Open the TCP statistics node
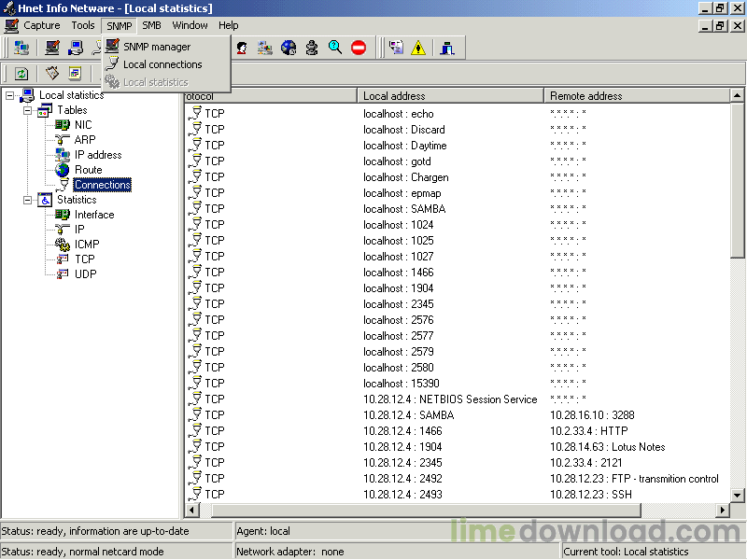Screen dimensions: 747x560 85,259
